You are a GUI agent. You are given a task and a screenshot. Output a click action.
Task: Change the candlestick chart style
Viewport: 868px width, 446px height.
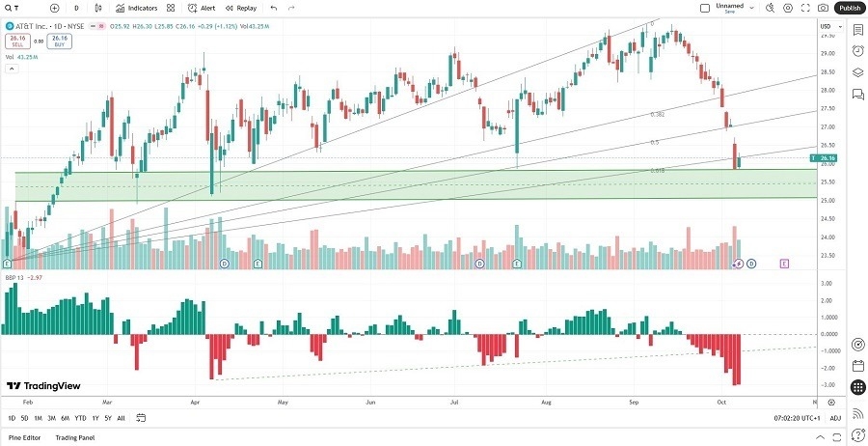tap(100, 8)
